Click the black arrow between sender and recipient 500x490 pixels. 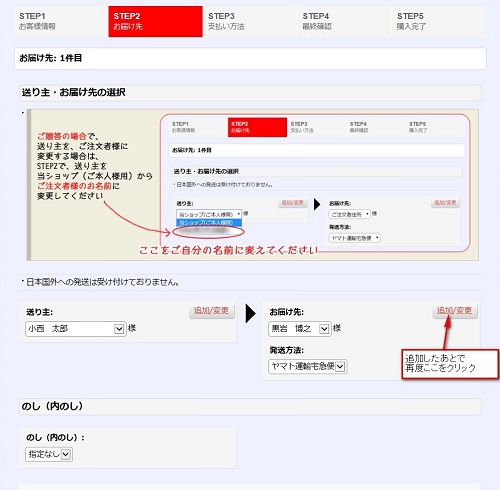[x=251, y=313]
